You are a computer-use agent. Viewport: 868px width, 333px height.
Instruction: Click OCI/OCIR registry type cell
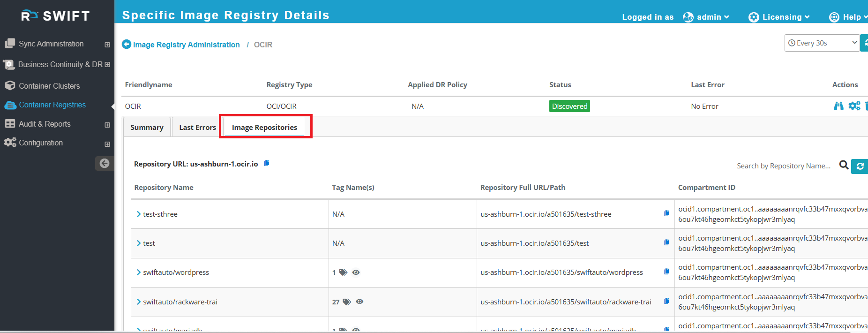281,106
